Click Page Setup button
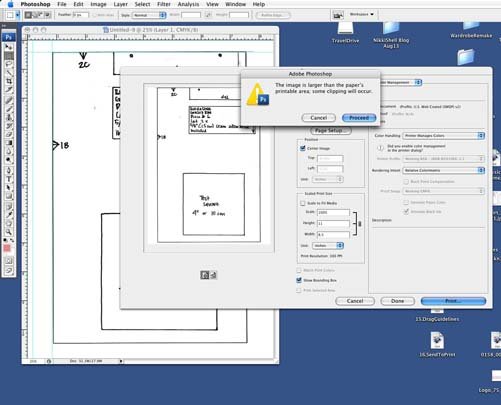 pos(331,130)
